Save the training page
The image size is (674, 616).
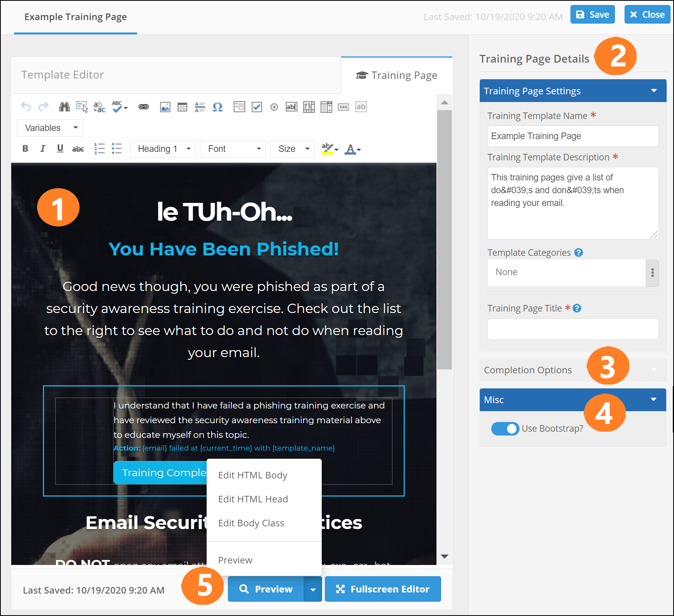point(592,15)
